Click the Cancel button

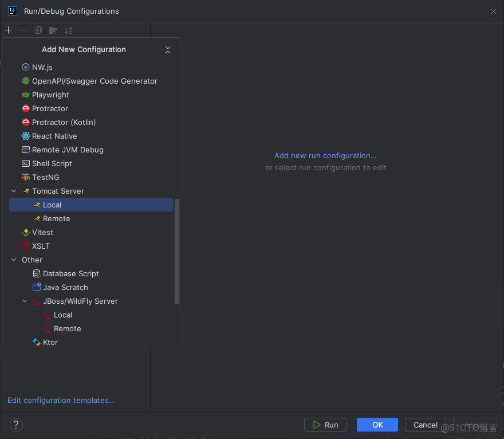click(425, 425)
